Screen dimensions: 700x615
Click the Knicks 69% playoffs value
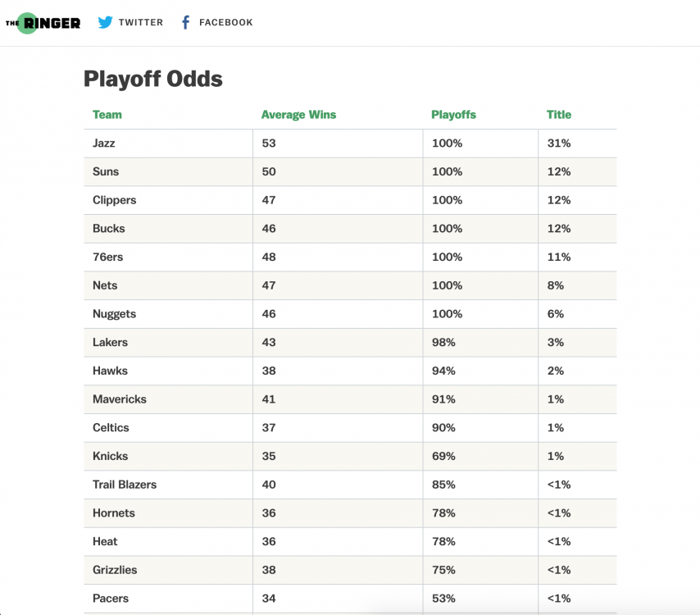[443, 456]
